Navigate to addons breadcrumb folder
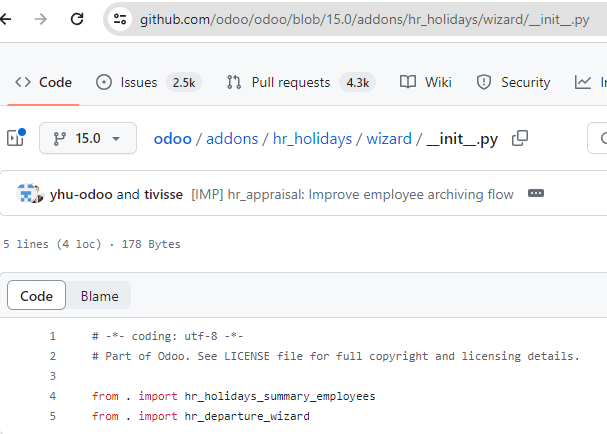 pos(232,139)
